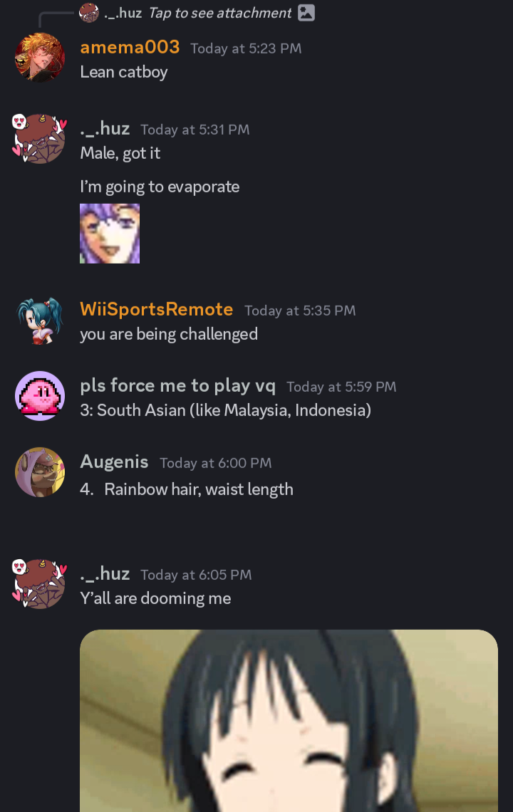Tap username 'pls force me to play vq'
Image resolution: width=513 pixels, height=812 pixels.
tap(177, 385)
